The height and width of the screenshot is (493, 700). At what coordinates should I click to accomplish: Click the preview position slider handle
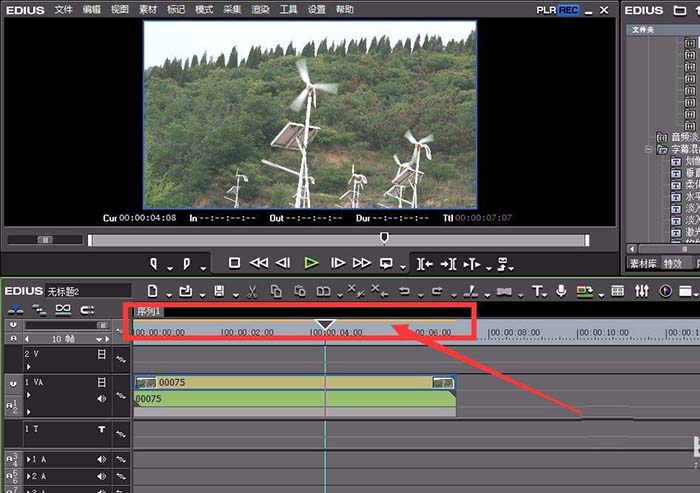click(x=384, y=238)
